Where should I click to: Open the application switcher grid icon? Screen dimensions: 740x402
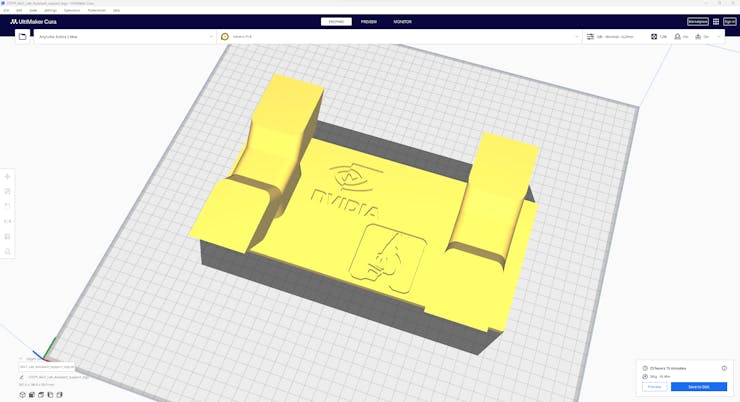click(x=716, y=22)
